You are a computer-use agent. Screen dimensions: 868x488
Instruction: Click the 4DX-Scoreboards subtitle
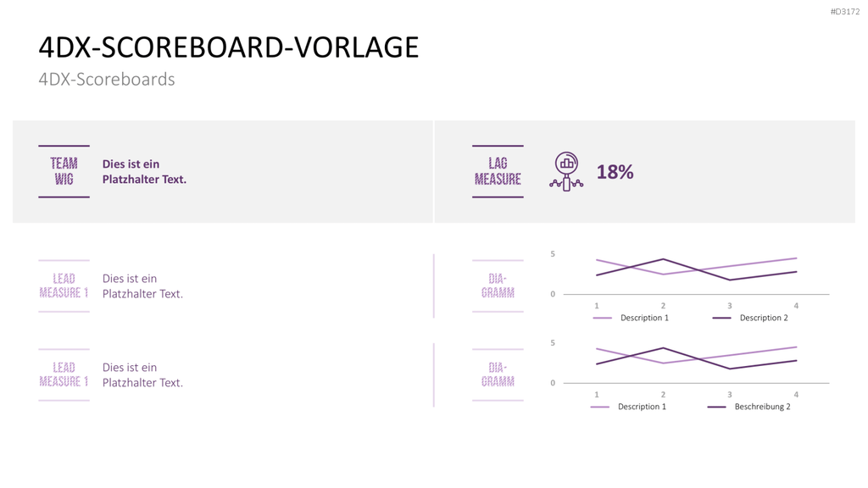[x=107, y=79]
